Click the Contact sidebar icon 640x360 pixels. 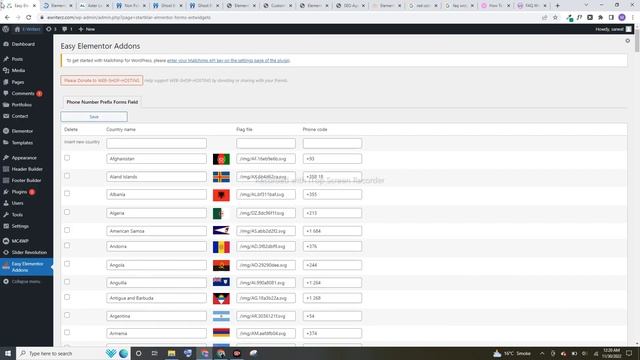(6, 116)
